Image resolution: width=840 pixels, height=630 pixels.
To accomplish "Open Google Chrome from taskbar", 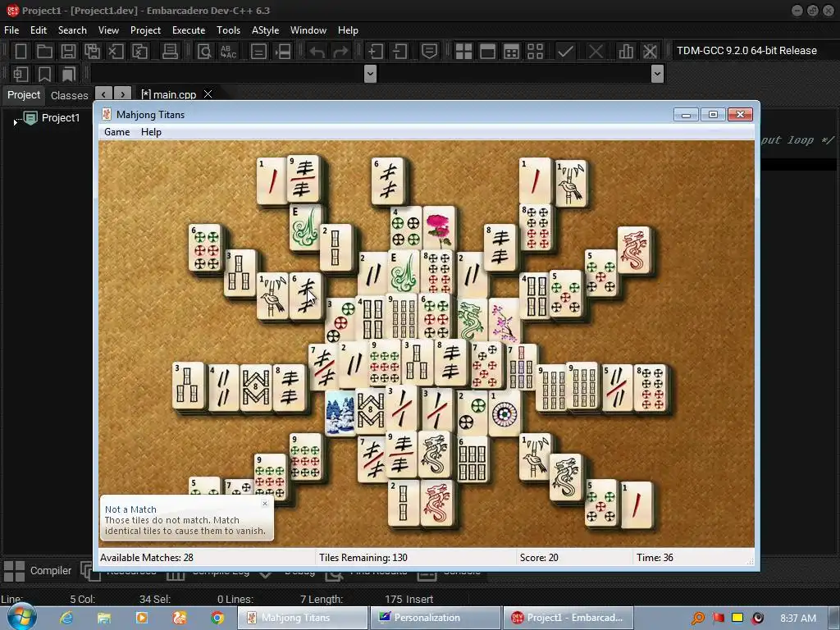I will click(217, 618).
